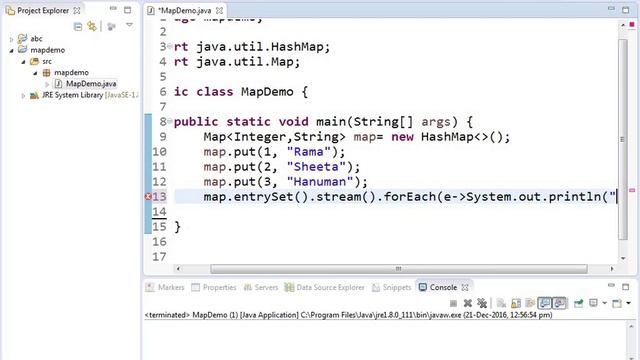Click Collapse All in Project Explorer toolbar

[x=78, y=27]
